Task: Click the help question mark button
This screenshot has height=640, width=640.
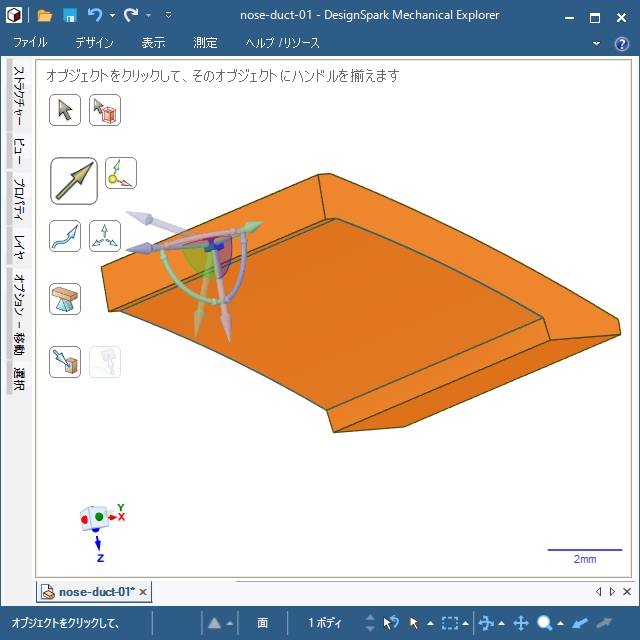Action: click(x=621, y=43)
